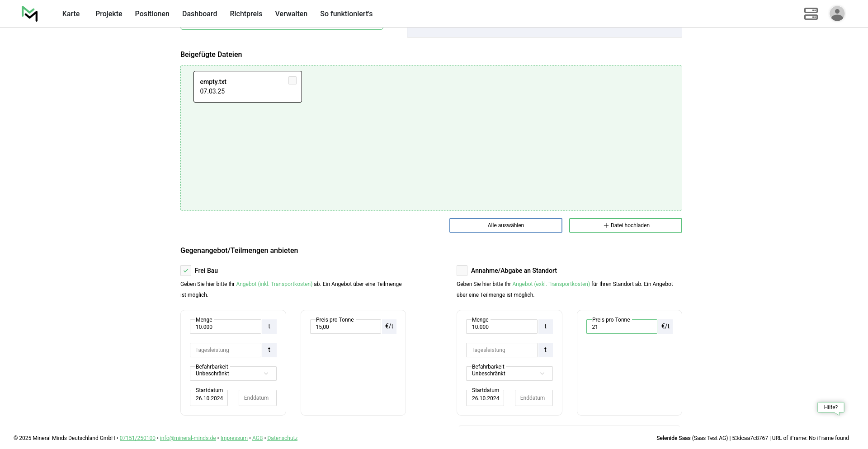868x449 pixels.
Task: Click the Mineral Minds logo
Action: pyautogui.click(x=29, y=14)
